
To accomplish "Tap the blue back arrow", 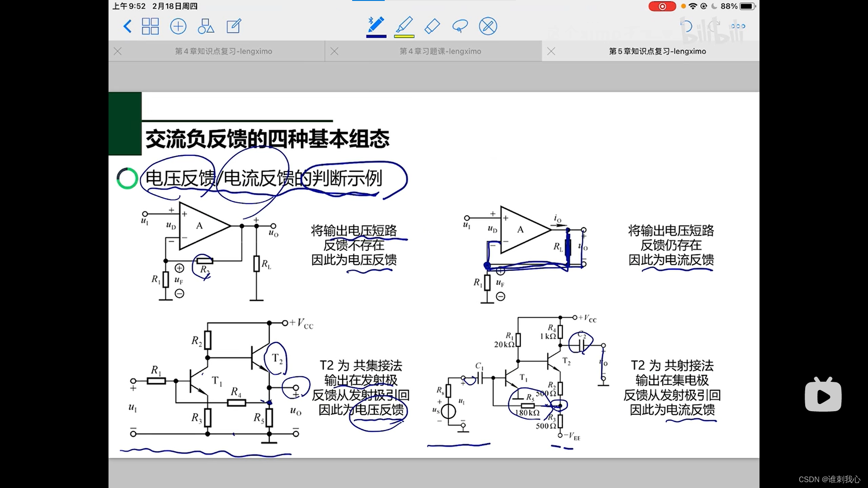I will click(x=127, y=26).
